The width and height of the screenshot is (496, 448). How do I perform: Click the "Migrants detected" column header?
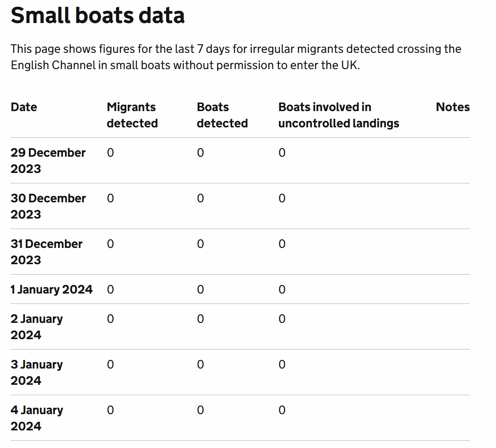coord(132,115)
